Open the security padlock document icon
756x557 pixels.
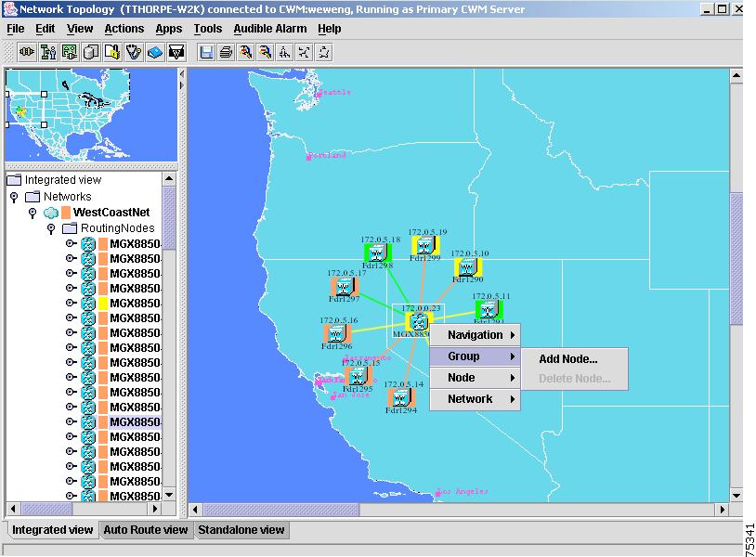click(x=112, y=52)
